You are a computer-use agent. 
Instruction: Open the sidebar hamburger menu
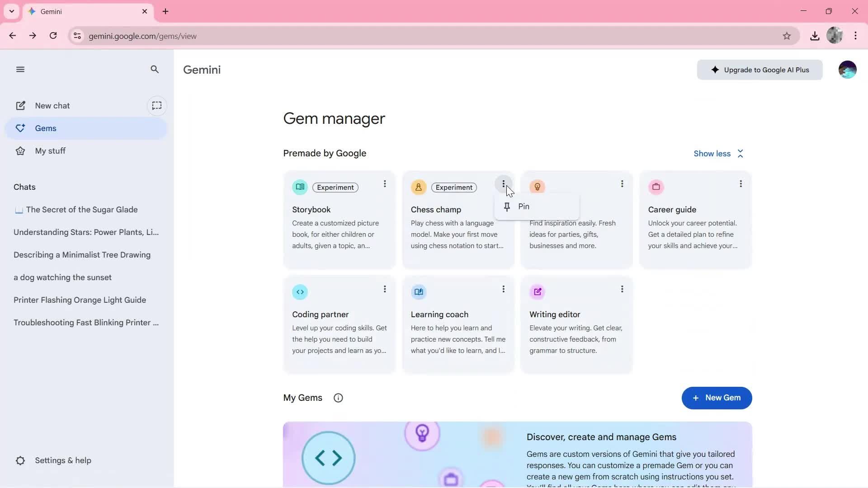tap(20, 69)
